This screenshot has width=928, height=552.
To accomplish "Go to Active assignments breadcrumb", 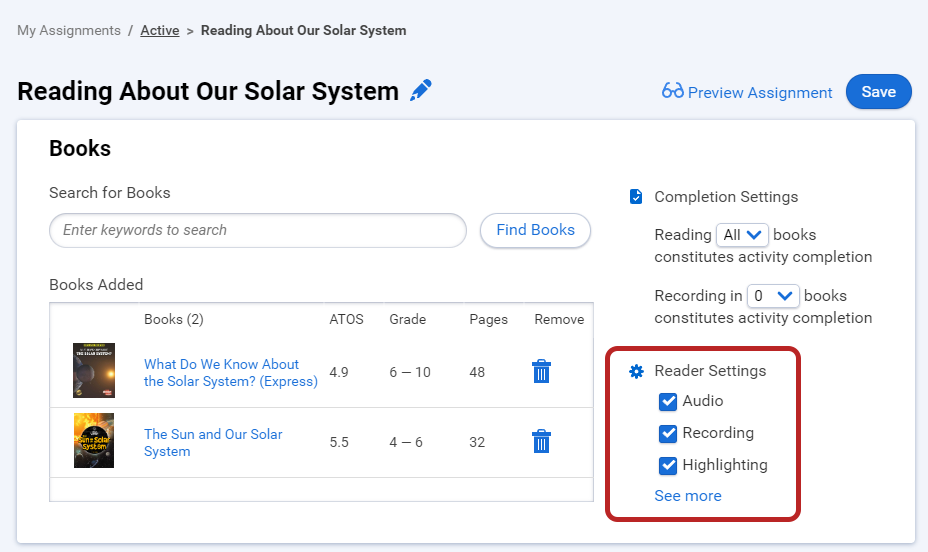I will 160,30.
